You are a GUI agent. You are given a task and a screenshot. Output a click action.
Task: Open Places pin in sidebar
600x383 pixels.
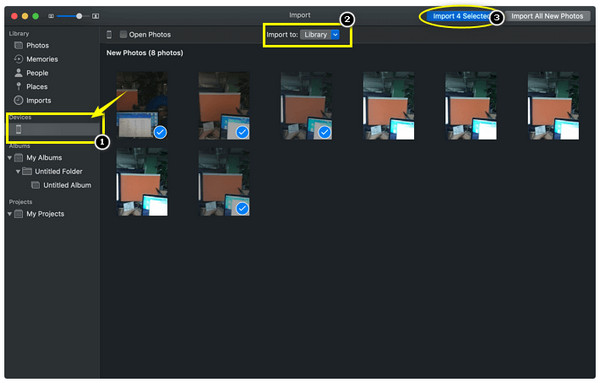pos(18,86)
